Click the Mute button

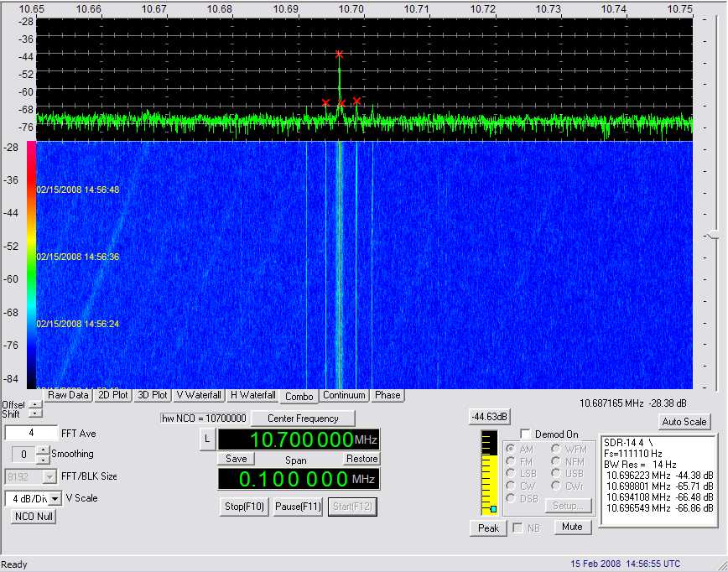[572, 527]
